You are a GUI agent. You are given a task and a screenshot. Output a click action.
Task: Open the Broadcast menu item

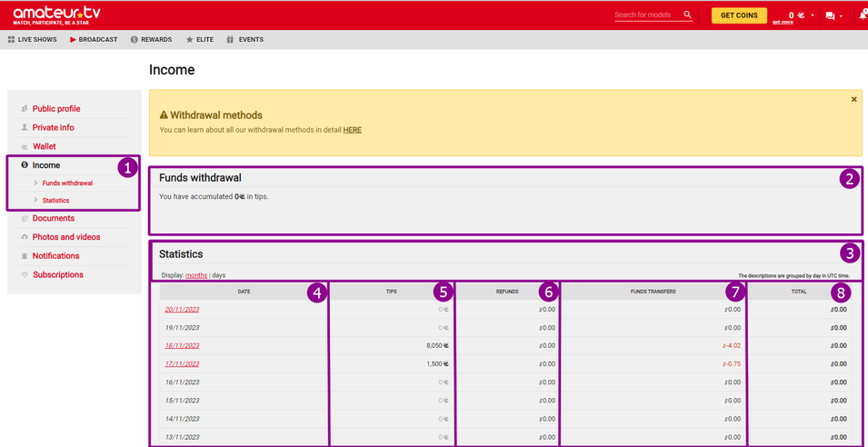94,40
